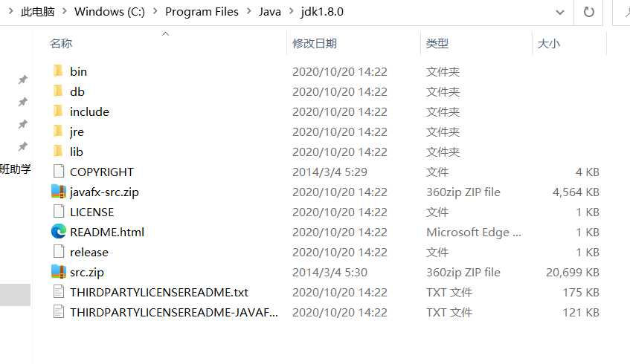Expand chevron before 此电脑 breadcrumb
The image size is (630, 364).
click(10, 12)
